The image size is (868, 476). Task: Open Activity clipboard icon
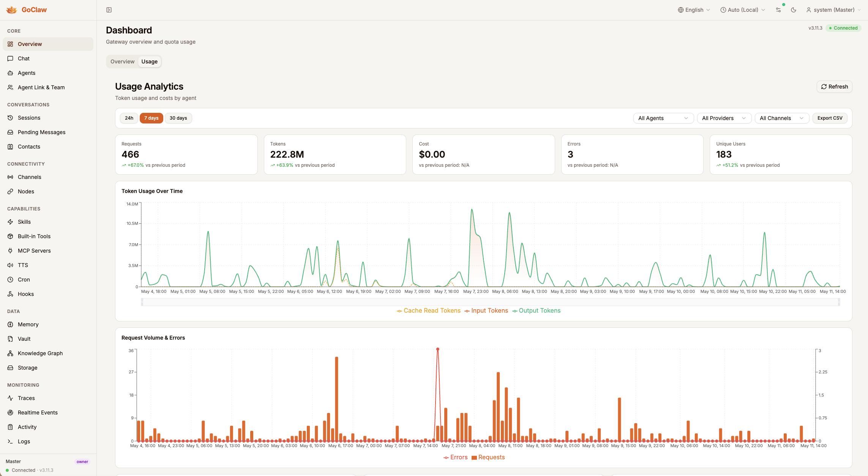[x=10, y=427]
